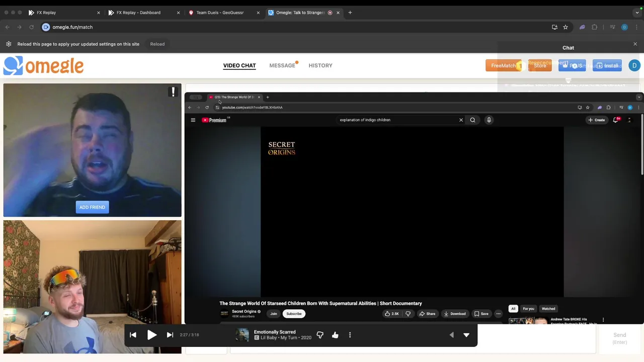Dislike the YouTube video
Image resolution: width=644 pixels, height=362 pixels.
coord(408,314)
